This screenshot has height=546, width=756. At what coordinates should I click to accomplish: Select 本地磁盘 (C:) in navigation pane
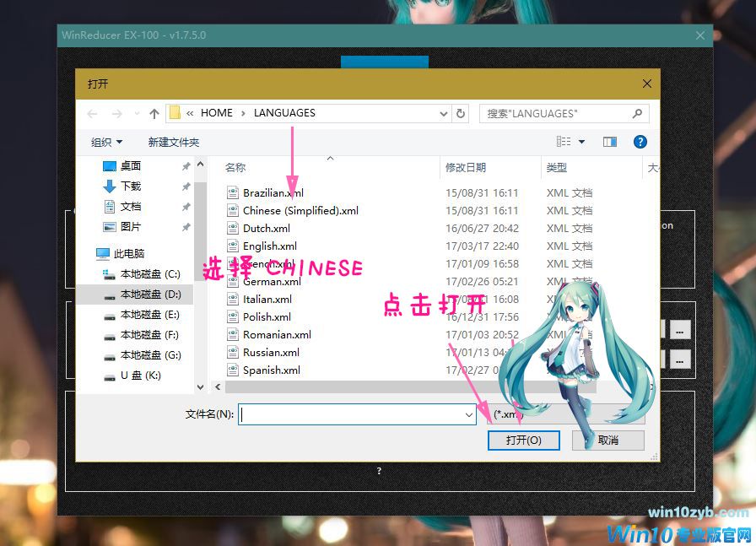pos(149,274)
